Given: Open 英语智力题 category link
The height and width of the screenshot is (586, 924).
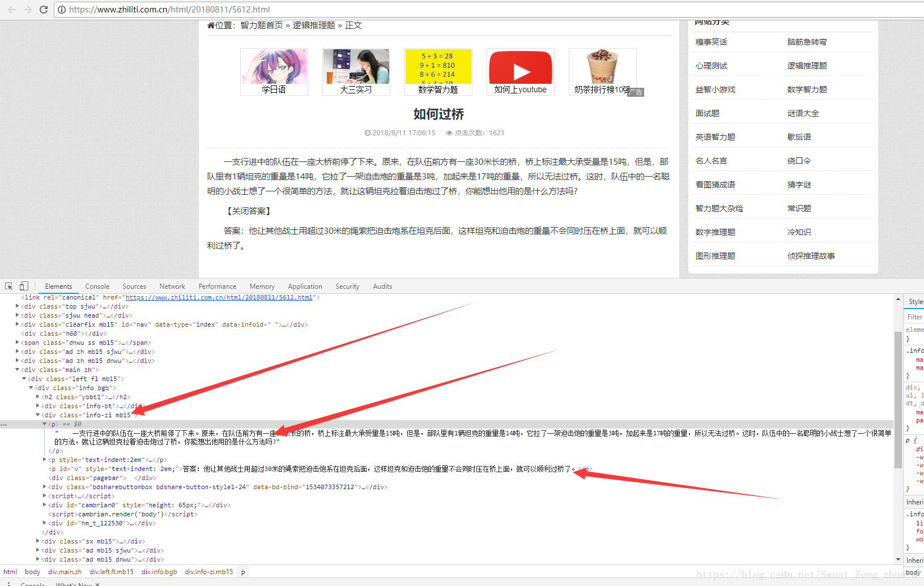Looking at the screenshot, I should click(716, 137).
